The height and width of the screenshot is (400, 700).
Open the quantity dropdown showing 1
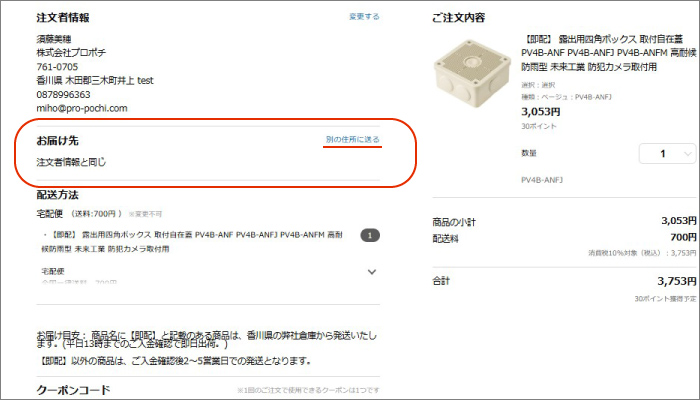coord(667,154)
